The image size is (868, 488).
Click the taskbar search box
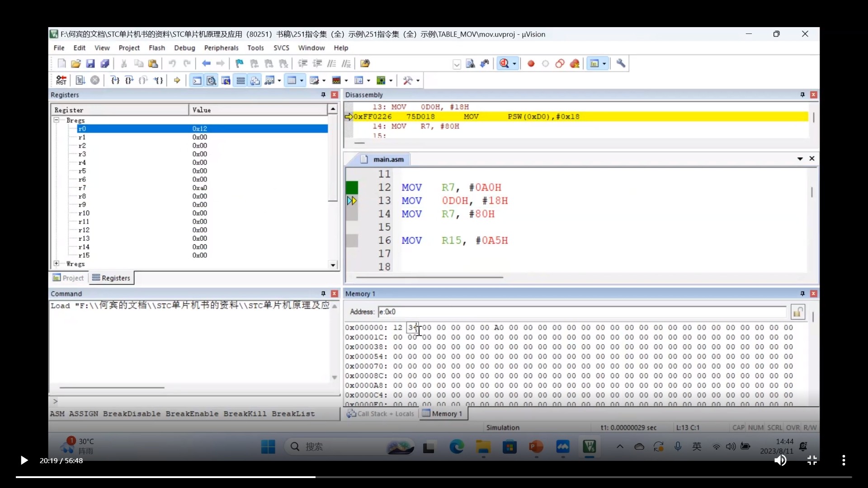(350, 447)
